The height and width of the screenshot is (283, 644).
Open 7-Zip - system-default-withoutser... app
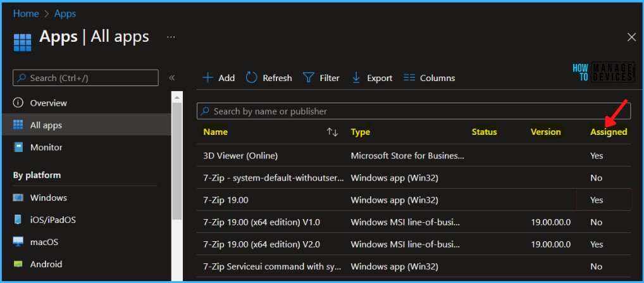(273, 178)
